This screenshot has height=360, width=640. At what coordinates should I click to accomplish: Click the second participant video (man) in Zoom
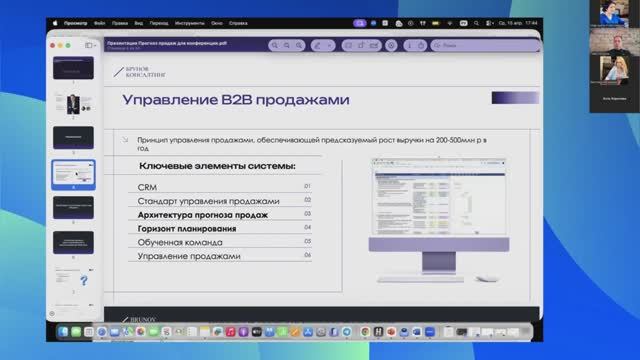(614, 42)
